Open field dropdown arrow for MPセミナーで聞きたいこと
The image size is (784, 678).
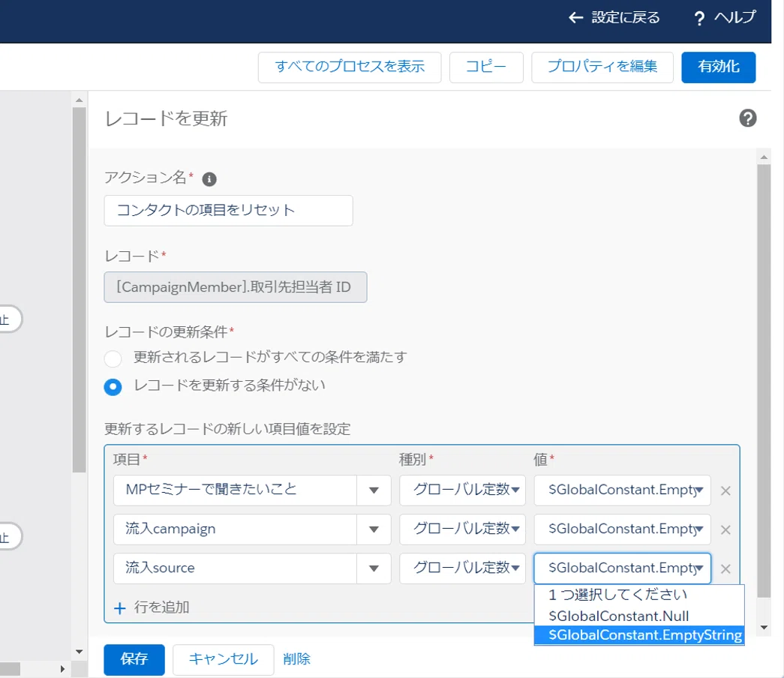(x=374, y=490)
